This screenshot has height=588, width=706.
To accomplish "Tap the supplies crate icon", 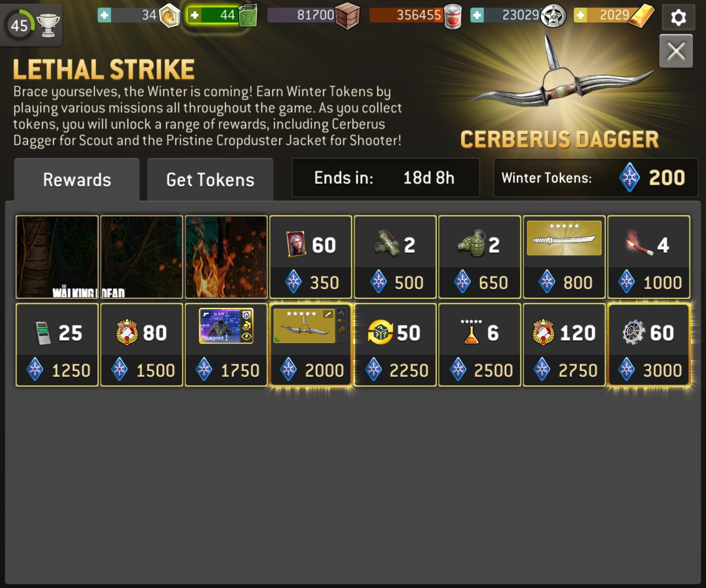I will (x=347, y=16).
